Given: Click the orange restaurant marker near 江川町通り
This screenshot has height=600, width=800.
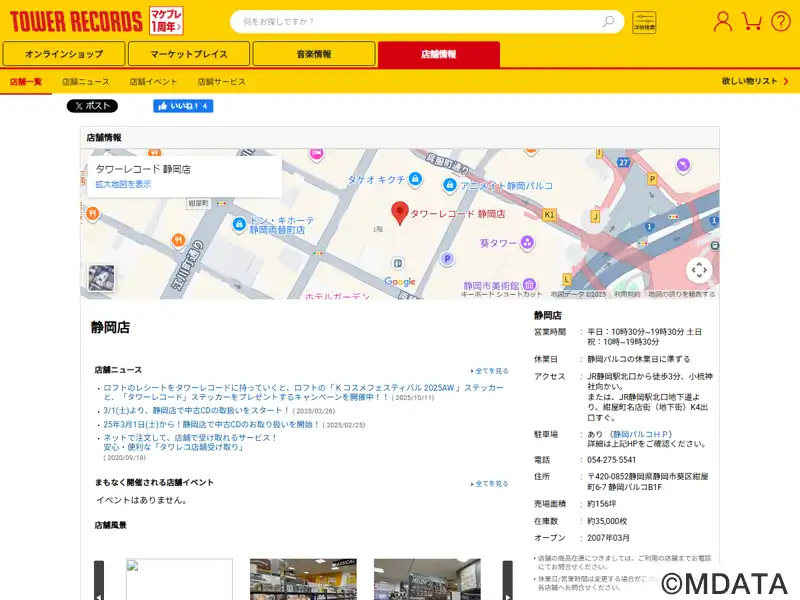Looking at the screenshot, I should [178, 239].
